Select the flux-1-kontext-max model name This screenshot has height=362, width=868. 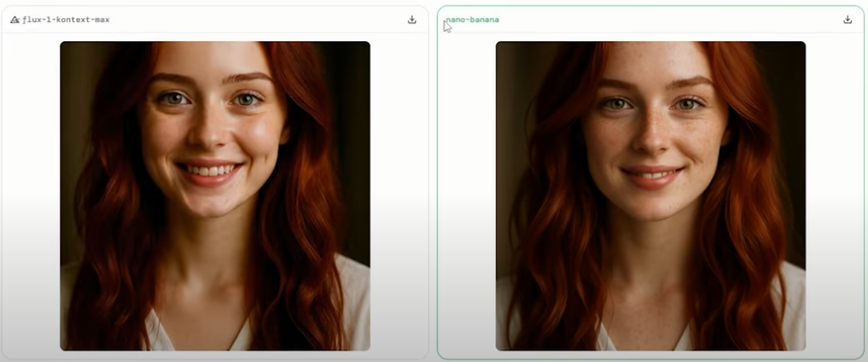(66, 20)
